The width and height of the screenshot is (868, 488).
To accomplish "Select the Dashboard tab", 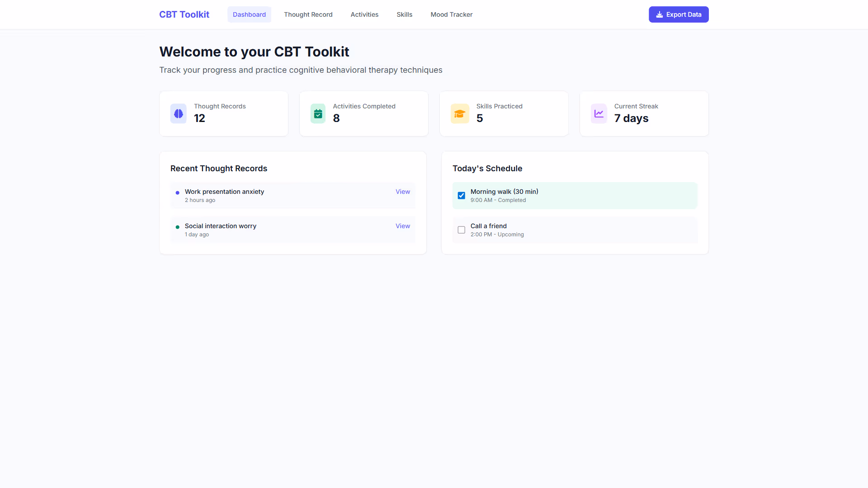I will pos(249,14).
